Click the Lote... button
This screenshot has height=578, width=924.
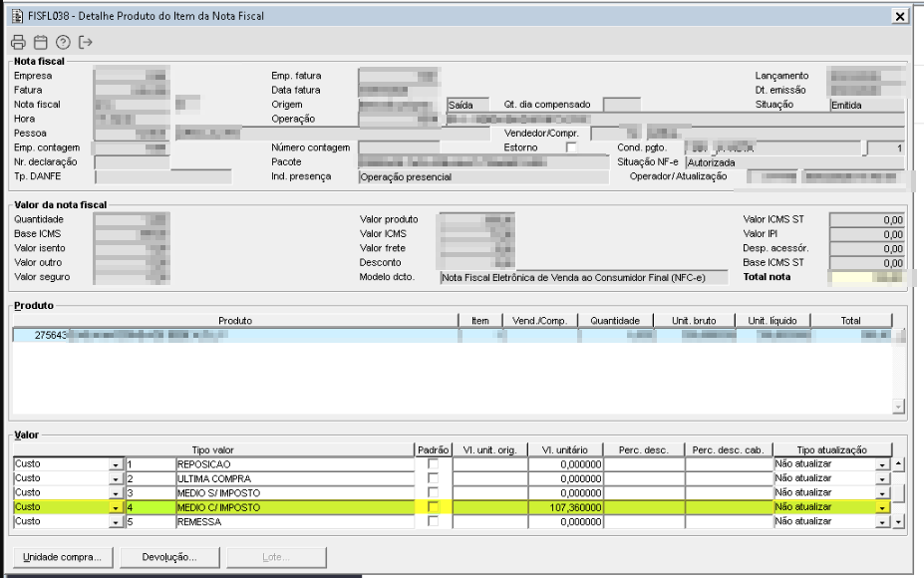pos(276,557)
